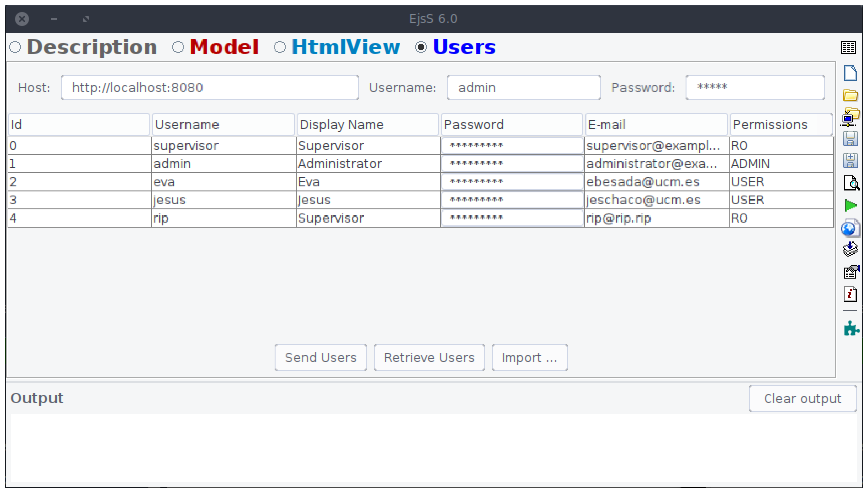Click the Import ... button
The width and height of the screenshot is (868, 495).
[530, 357]
